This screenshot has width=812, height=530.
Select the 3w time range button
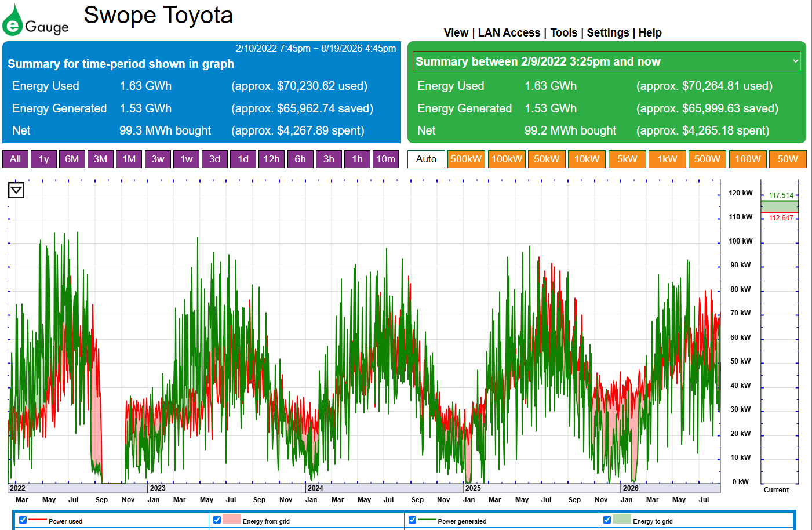pyautogui.click(x=158, y=159)
